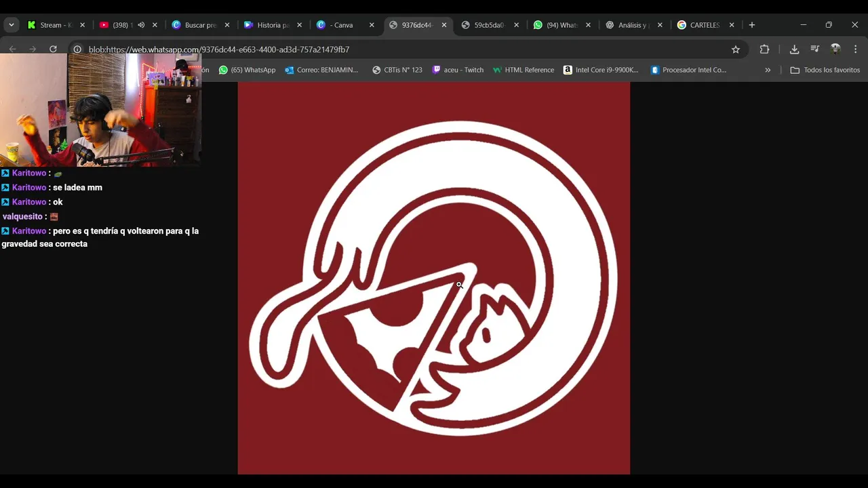Close the Buscar tab
The height and width of the screenshot is (488, 868).
(227, 25)
